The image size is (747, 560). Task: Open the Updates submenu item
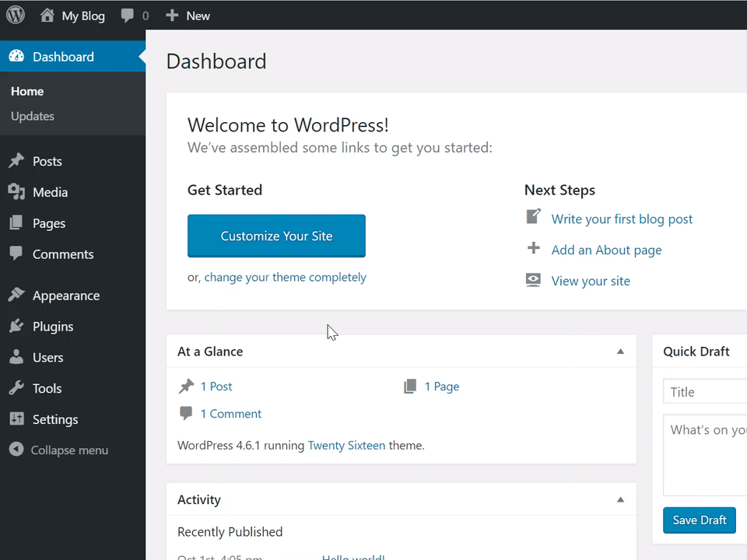[33, 116]
